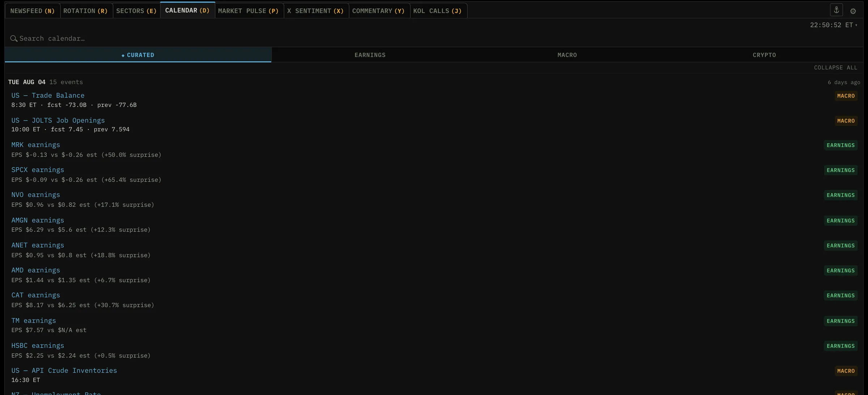
Task: Open the Rotation tab
Action: coord(86,11)
